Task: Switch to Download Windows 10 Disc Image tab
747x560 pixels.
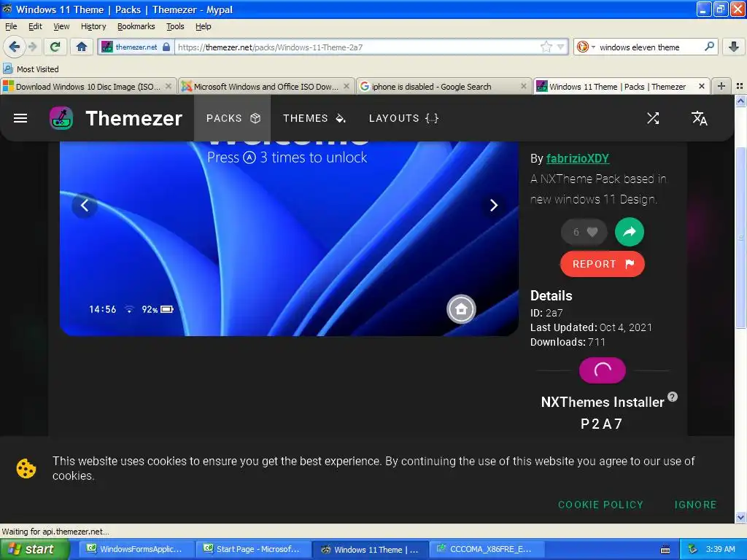Action: [x=88, y=86]
